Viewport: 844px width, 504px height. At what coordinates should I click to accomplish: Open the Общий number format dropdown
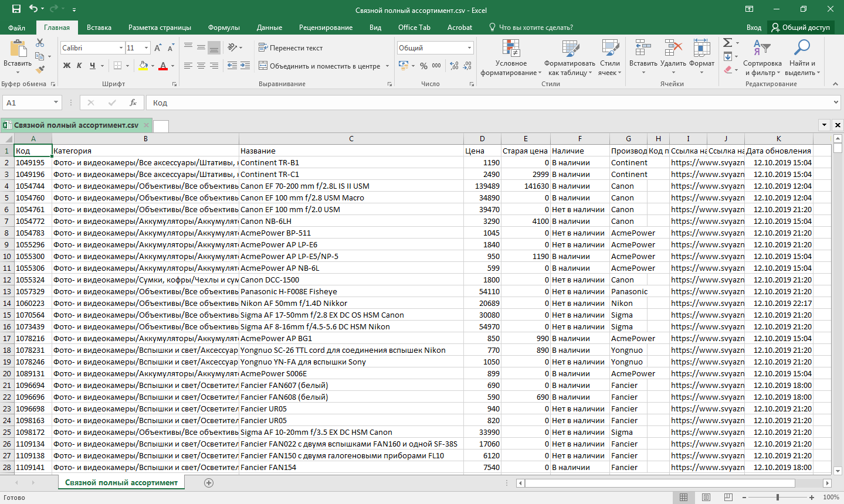coord(469,48)
